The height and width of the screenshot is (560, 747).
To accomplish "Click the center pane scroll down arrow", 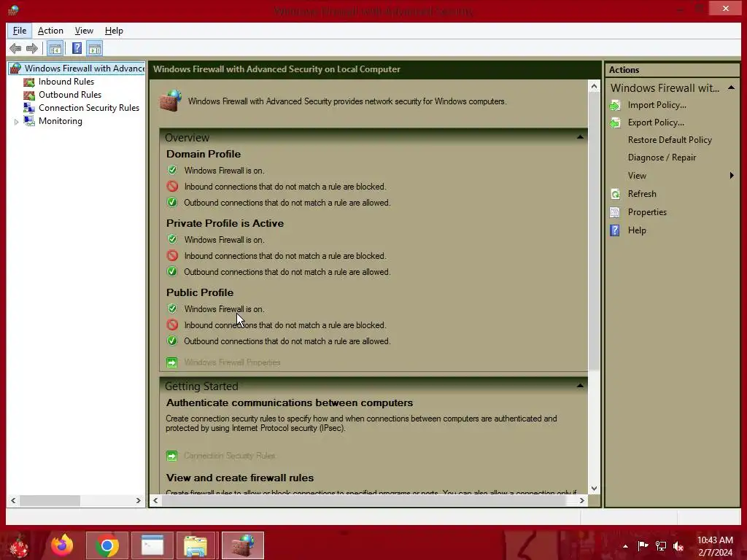I will (594, 489).
